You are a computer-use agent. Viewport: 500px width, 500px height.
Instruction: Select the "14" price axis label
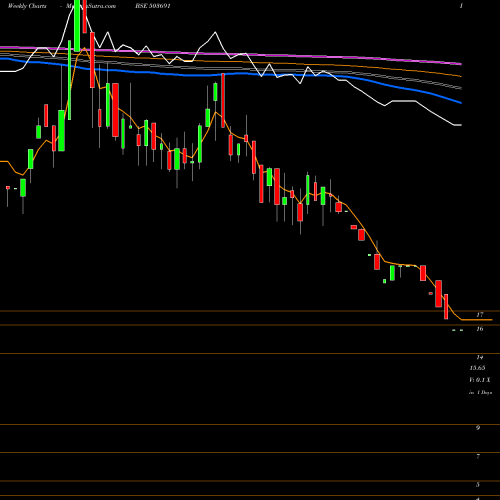(x=480, y=357)
